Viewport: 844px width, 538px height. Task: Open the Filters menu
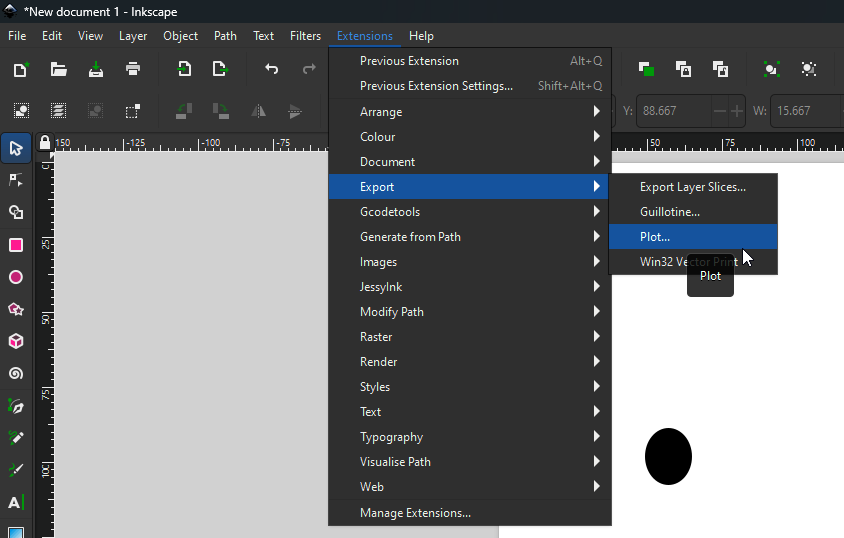click(x=305, y=36)
